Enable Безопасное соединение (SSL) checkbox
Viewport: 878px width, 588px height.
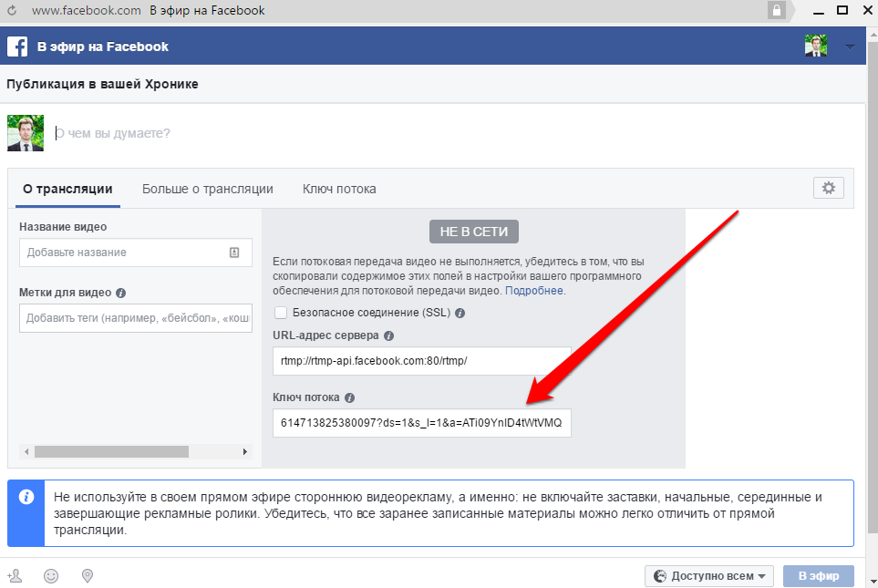click(x=281, y=313)
